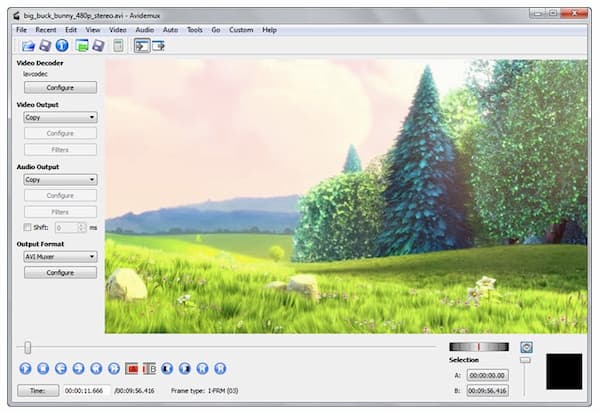Viewport: 600px width, 413px height.
Task: Click the black audio meter preview box
Action: point(564,372)
